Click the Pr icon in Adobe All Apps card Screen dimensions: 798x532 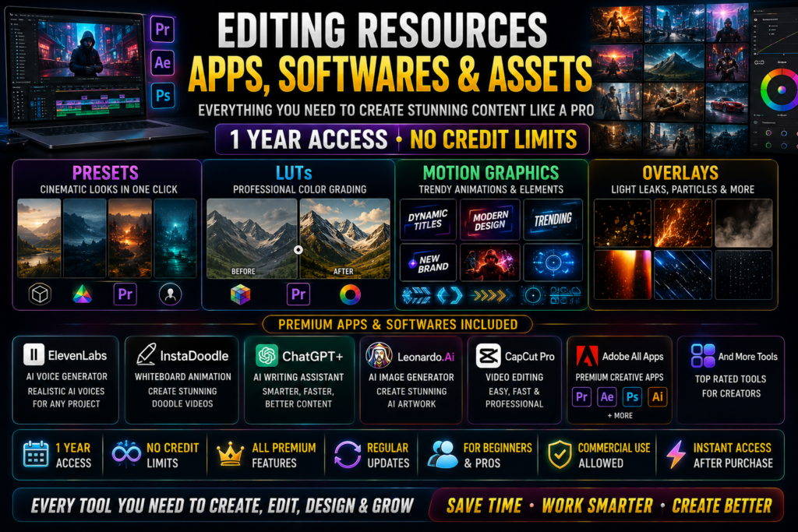pos(581,396)
